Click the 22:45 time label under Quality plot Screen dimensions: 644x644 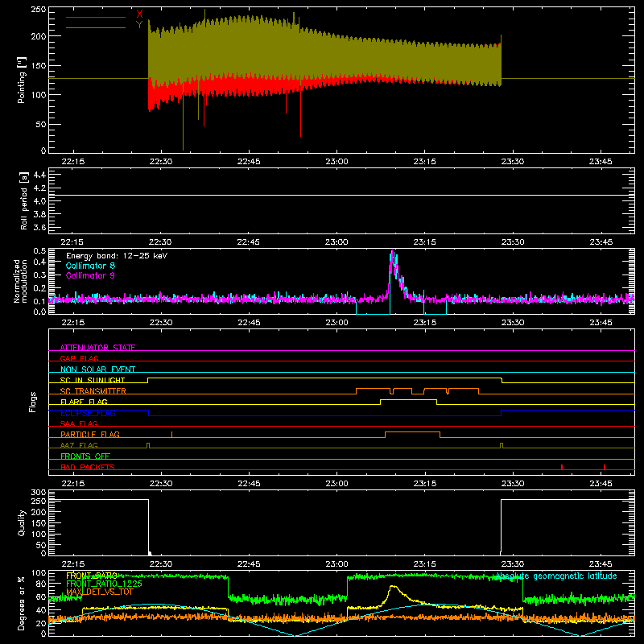coord(249,564)
